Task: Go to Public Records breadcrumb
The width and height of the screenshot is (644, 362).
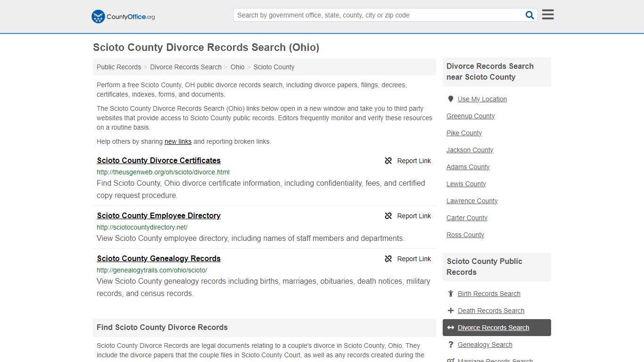Action: coord(119,67)
